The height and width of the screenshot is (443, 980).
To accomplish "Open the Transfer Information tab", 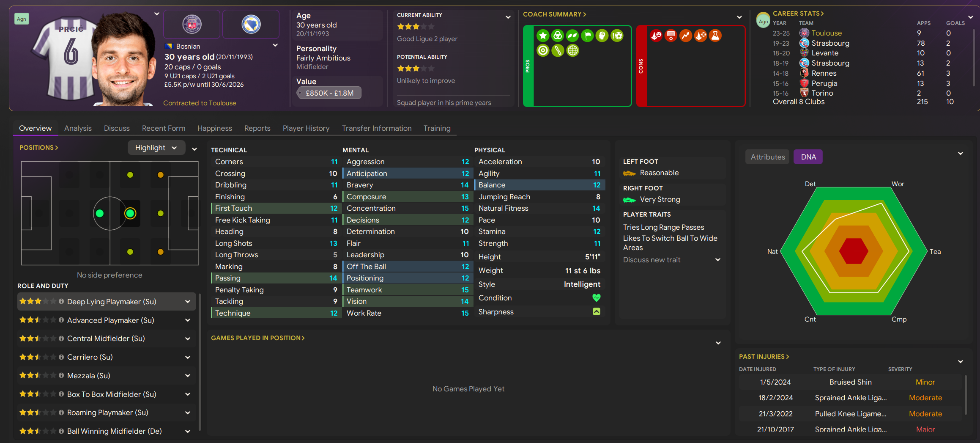I will click(x=376, y=128).
